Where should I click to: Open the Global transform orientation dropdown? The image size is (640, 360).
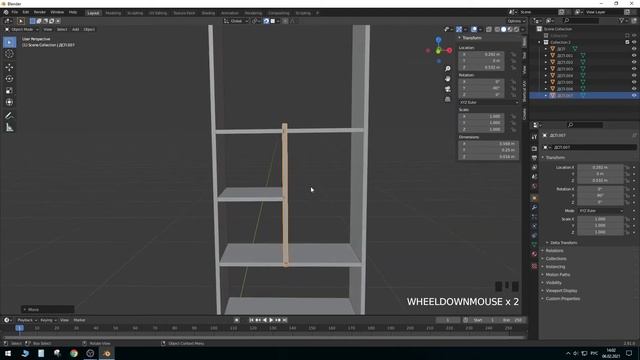click(x=236, y=21)
